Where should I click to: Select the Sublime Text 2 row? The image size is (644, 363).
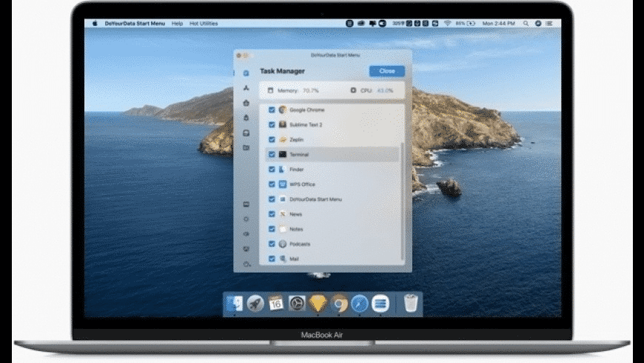click(332, 124)
